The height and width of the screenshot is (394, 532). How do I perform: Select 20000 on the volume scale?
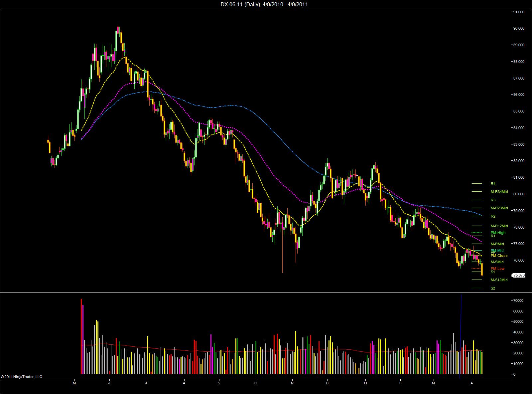[519, 353]
